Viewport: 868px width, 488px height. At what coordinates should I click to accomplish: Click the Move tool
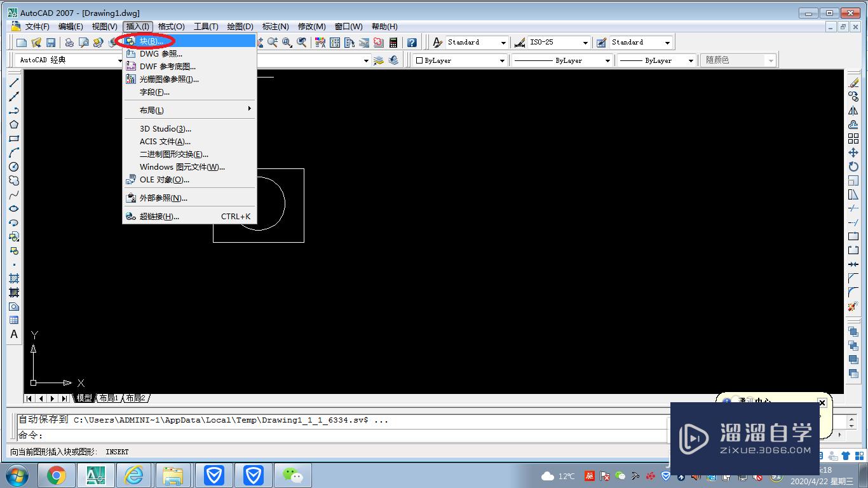853,152
